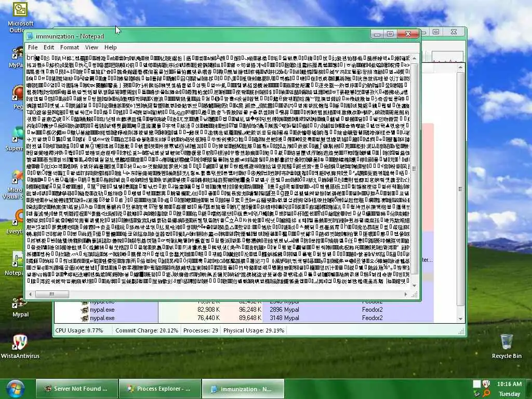532x399 pixels.
Task: Click Processes: 29 status bar entry
Action: tap(201, 330)
